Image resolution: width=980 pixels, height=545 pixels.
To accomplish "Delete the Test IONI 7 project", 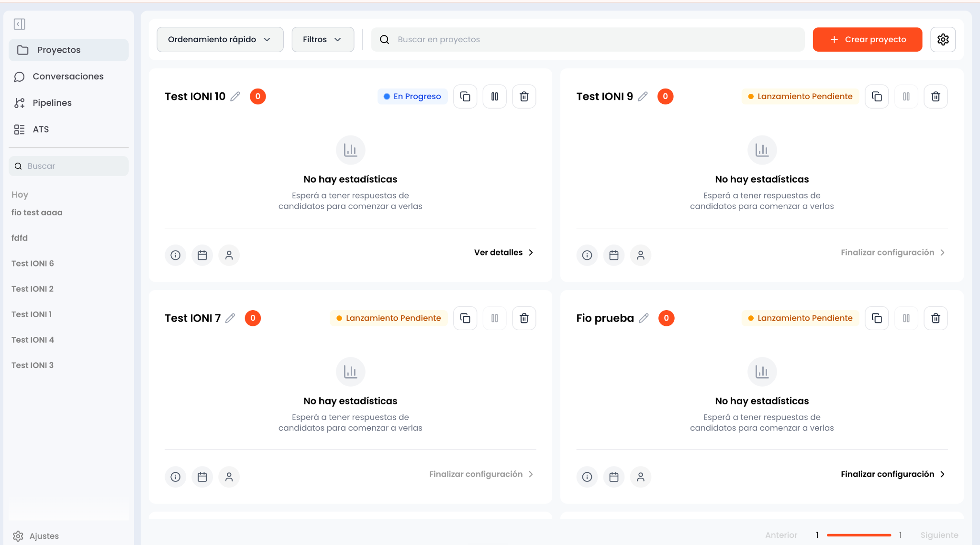I will click(524, 318).
